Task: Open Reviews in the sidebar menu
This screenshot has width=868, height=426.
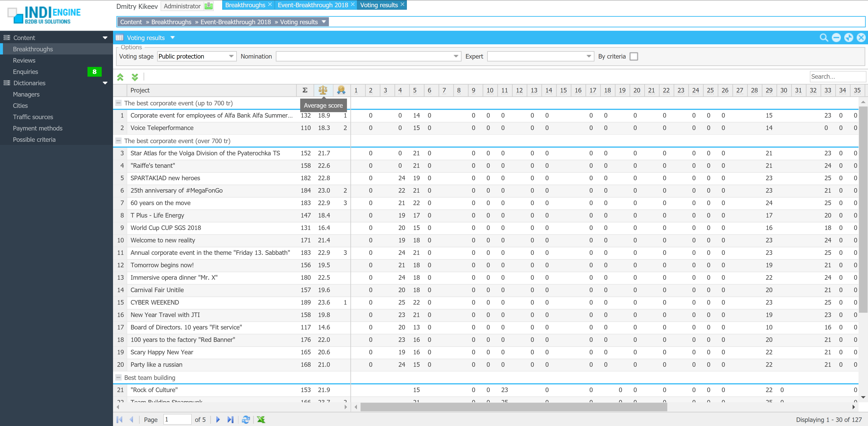Action: [x=24, y=60]
